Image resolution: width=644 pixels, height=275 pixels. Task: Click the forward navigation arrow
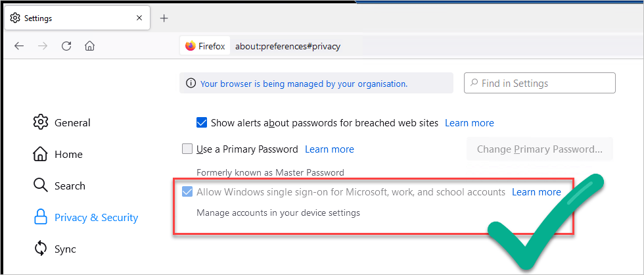43,46
